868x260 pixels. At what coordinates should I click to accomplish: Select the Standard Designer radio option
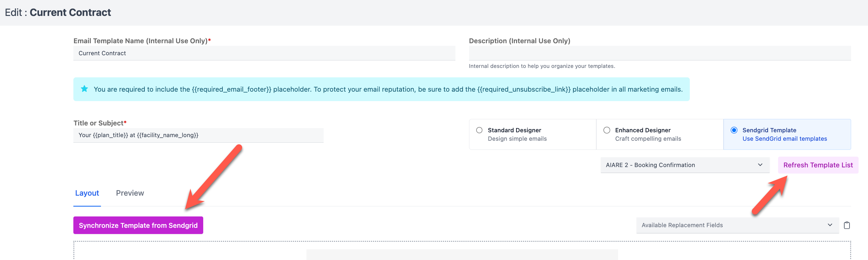coord(479,130)
